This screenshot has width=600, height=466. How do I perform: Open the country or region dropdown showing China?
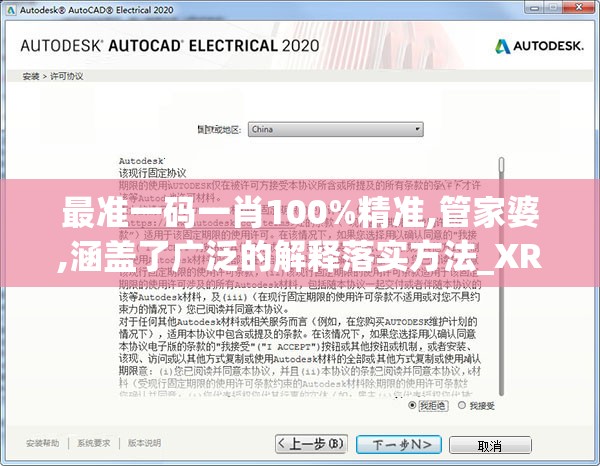click(336, 129)
